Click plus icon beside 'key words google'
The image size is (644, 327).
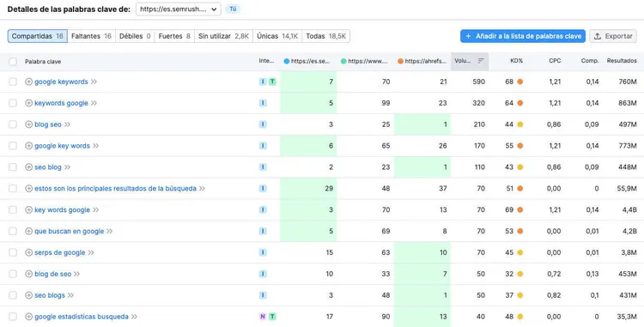28,209
